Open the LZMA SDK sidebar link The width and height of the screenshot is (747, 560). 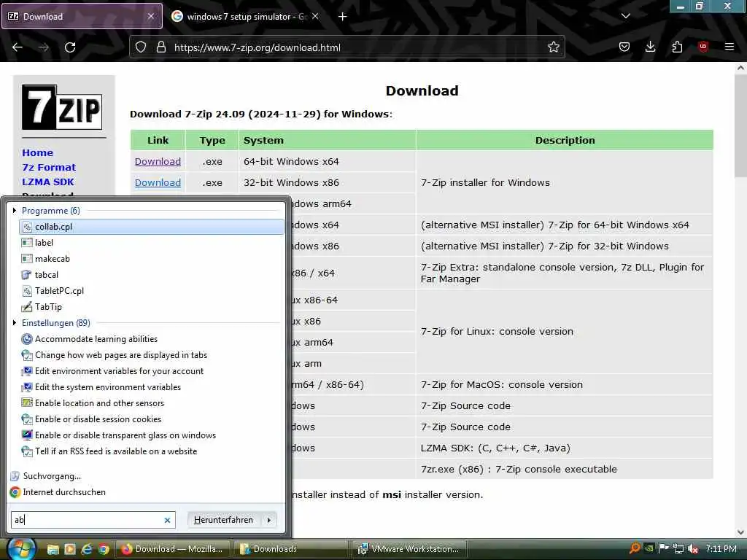coord(48,182)
